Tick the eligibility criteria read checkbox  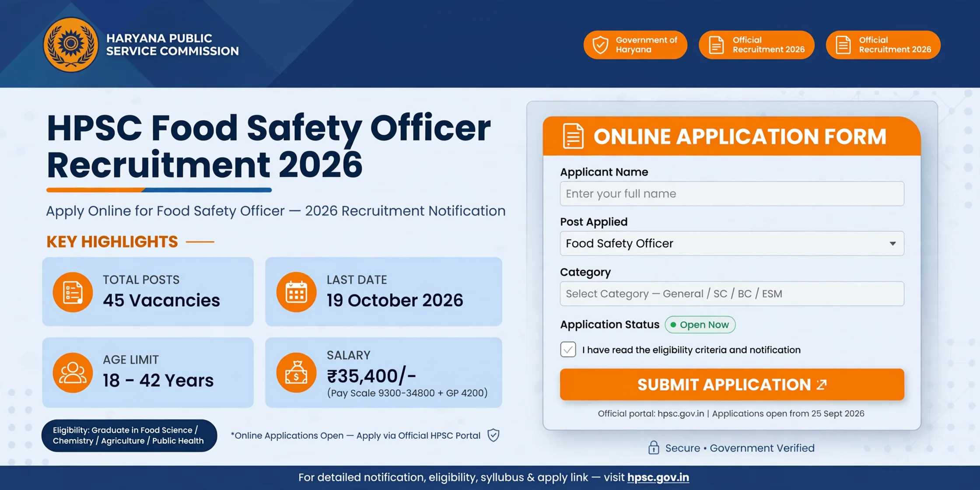click(x=568, y=350)
